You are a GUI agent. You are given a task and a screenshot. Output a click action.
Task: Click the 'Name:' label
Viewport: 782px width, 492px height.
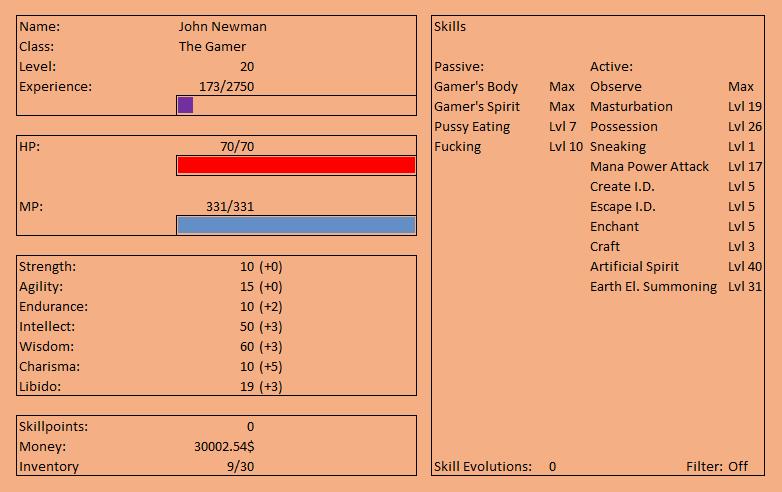point(39,26)
